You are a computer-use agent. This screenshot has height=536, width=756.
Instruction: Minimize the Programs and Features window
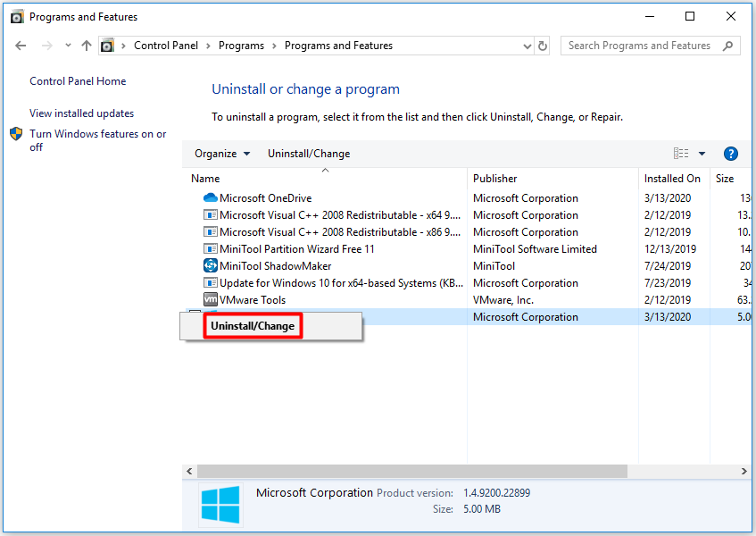coord(650,16)
